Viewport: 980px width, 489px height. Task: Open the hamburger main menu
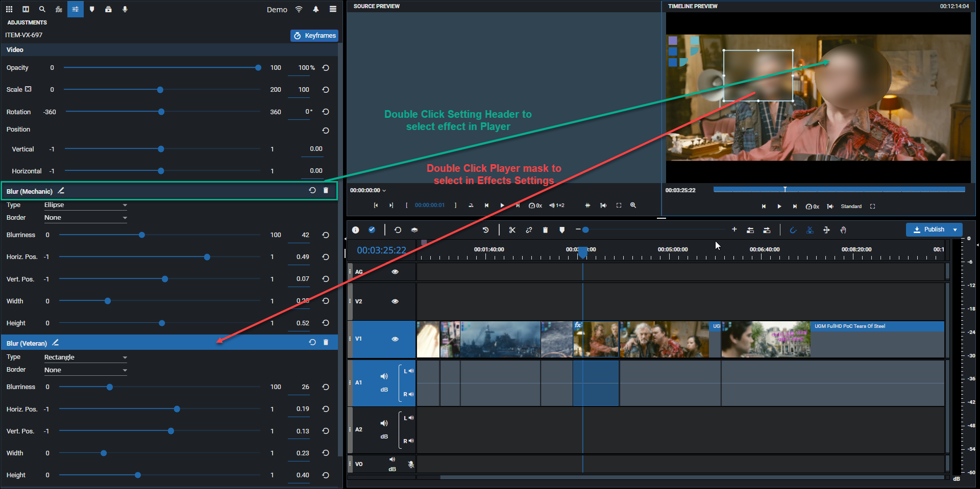333,9
